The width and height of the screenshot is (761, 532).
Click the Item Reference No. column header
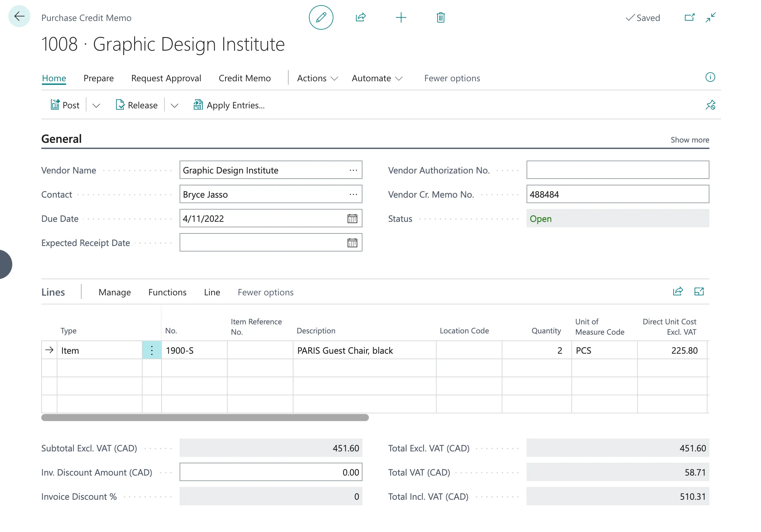[256, 327]
